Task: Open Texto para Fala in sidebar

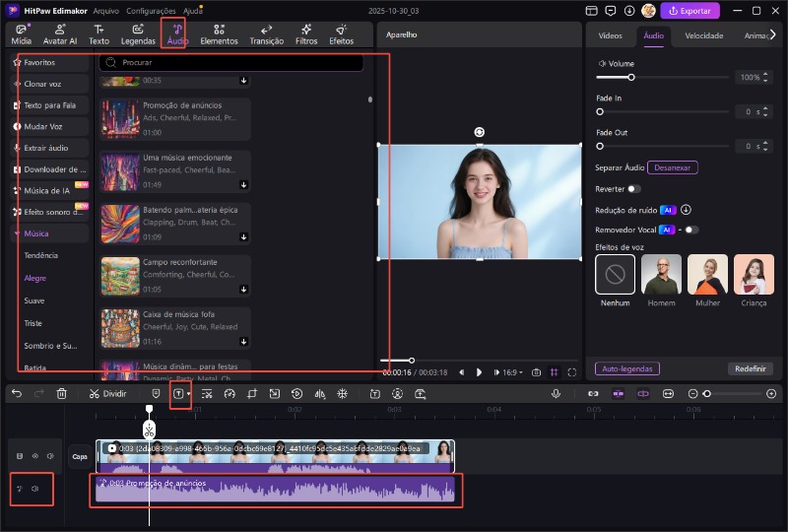Action: pos(50,105)
